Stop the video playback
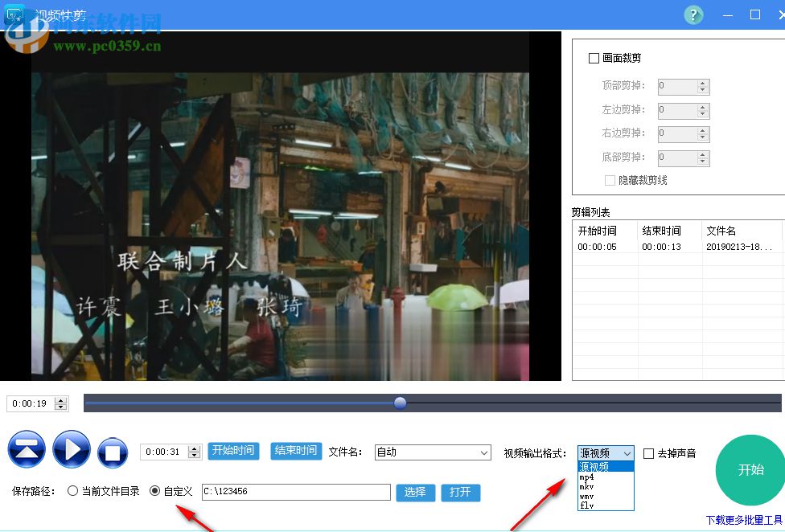 [x=113, y=450]
